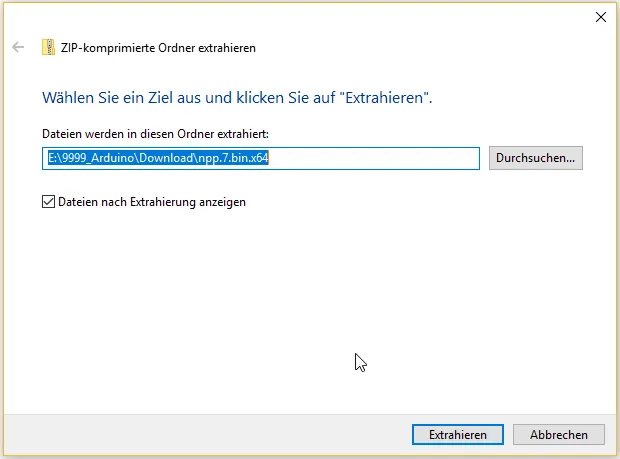Cancel using the Abbrechen button
Image resolution: width=620 pixels, height=459 pixels.
pos(558,435)
